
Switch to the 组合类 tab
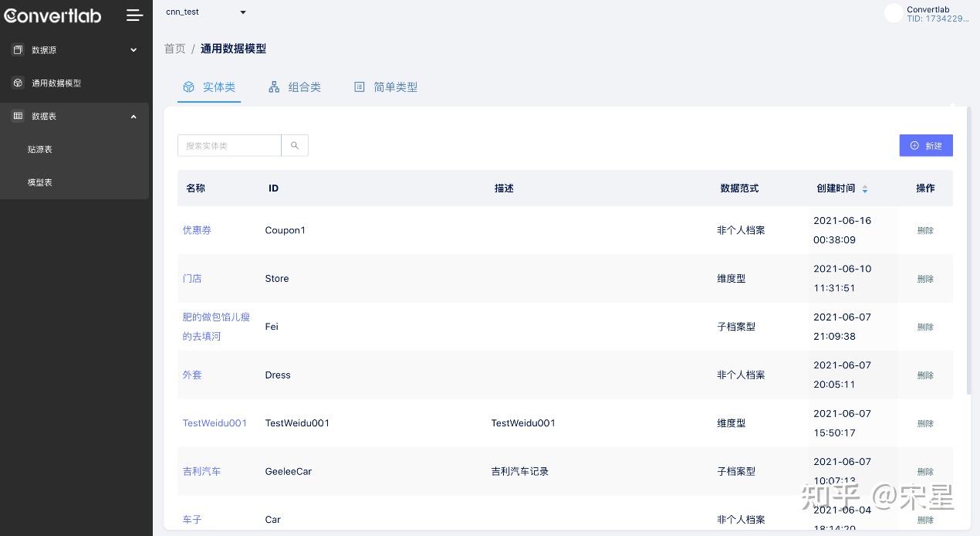(x=303, y=87)
